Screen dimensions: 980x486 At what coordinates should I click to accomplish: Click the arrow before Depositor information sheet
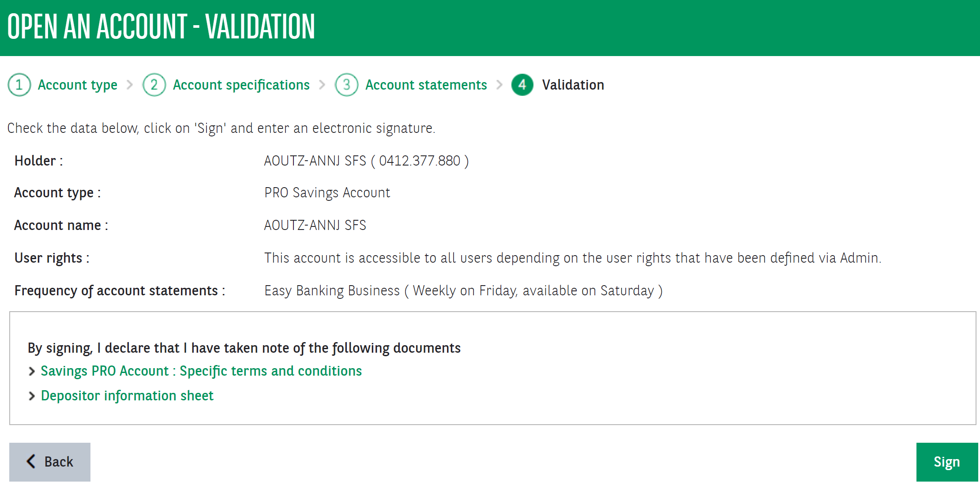point(32,396)
